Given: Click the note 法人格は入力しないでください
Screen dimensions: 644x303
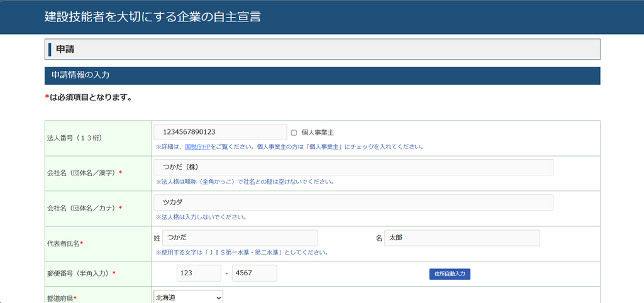Looking at the screenshot, I should click(201, 217).
